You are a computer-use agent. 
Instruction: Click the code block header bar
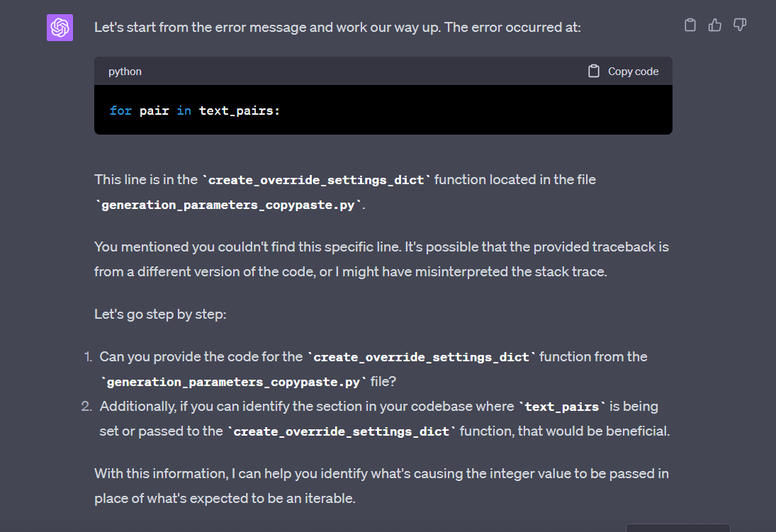pos(354,71)
